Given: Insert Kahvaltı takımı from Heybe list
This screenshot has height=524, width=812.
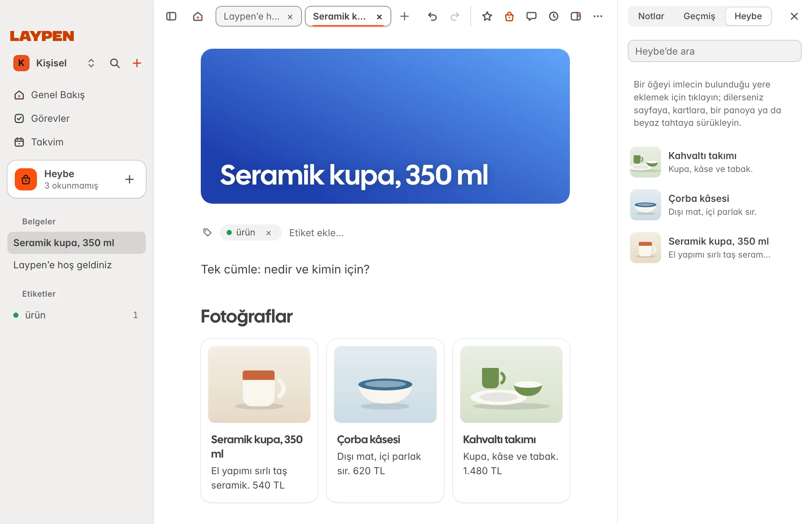Looking at the screenshot, I should (715, 162).
